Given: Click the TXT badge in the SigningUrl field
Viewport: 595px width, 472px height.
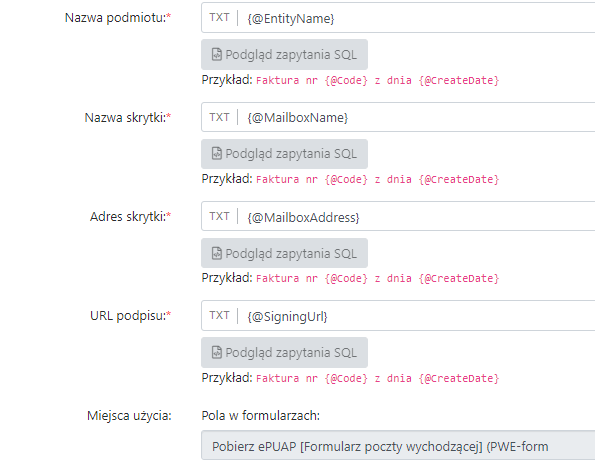Looking at the screenshot, I should pos(219,315).
